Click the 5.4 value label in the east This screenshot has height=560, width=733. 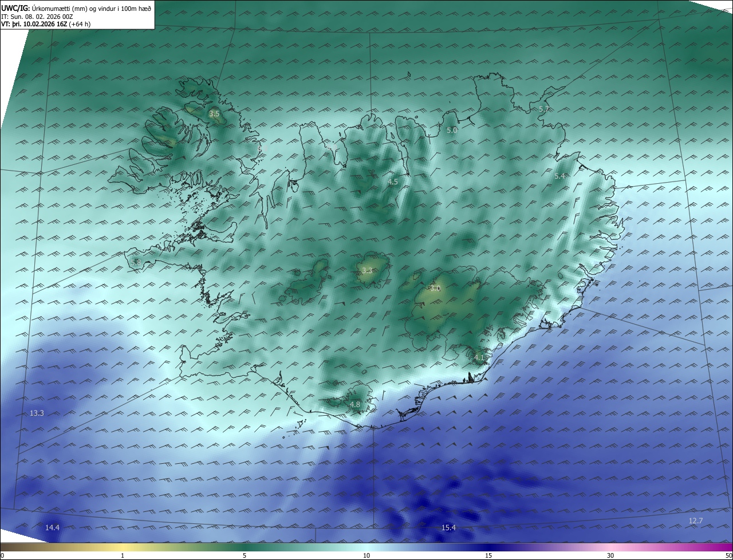click(x=560, y=176)
